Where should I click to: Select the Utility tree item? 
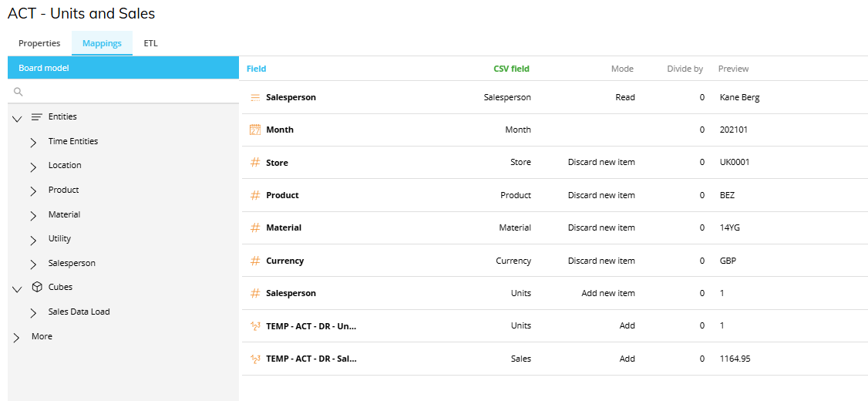click(x=59, y=239)
